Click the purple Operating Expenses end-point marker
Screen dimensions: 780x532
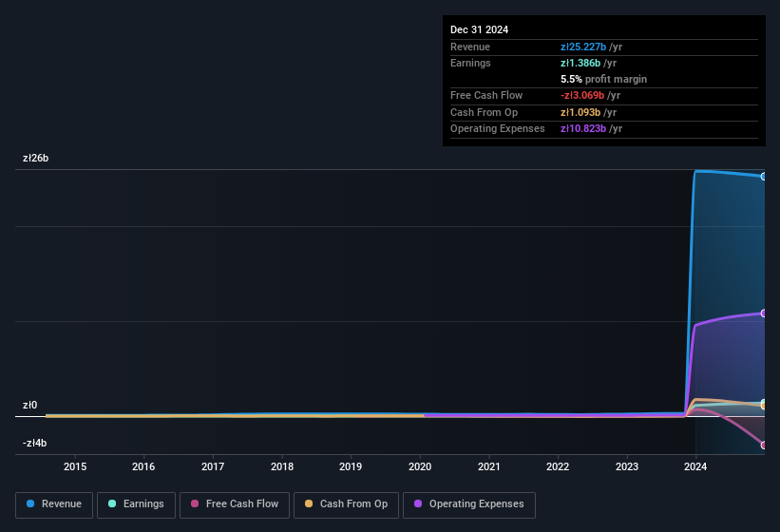tap(763, 313)
